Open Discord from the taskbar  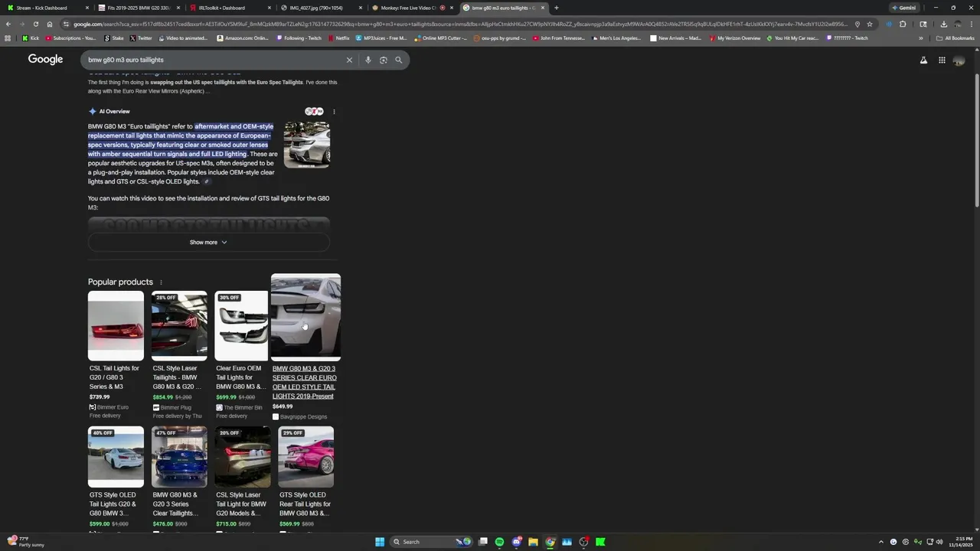[517, 542]
